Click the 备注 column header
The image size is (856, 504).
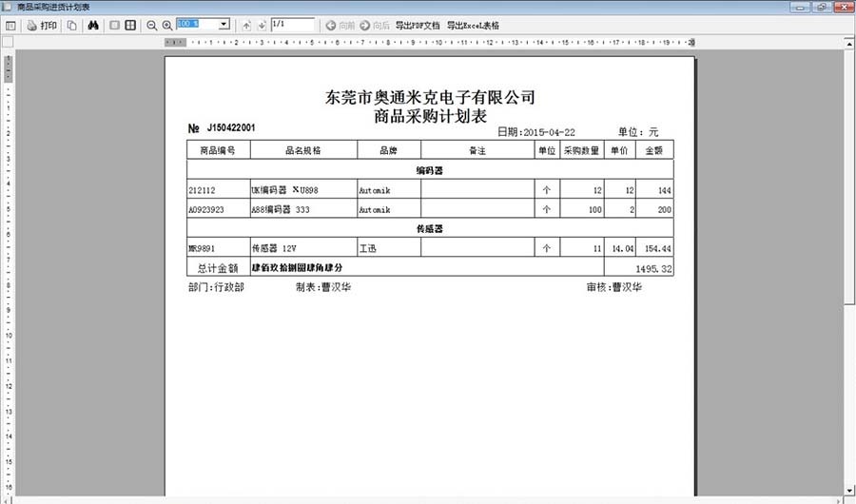pos(477,150)
